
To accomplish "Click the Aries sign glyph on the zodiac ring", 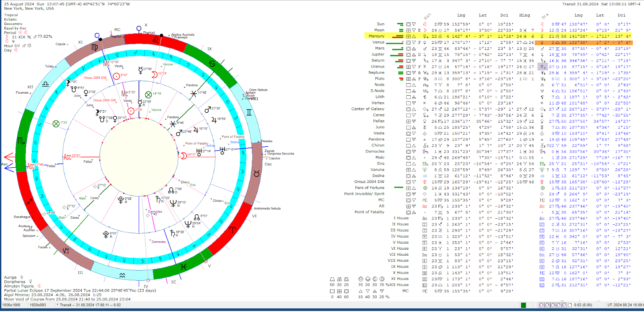I will click(x=232, y=230).
